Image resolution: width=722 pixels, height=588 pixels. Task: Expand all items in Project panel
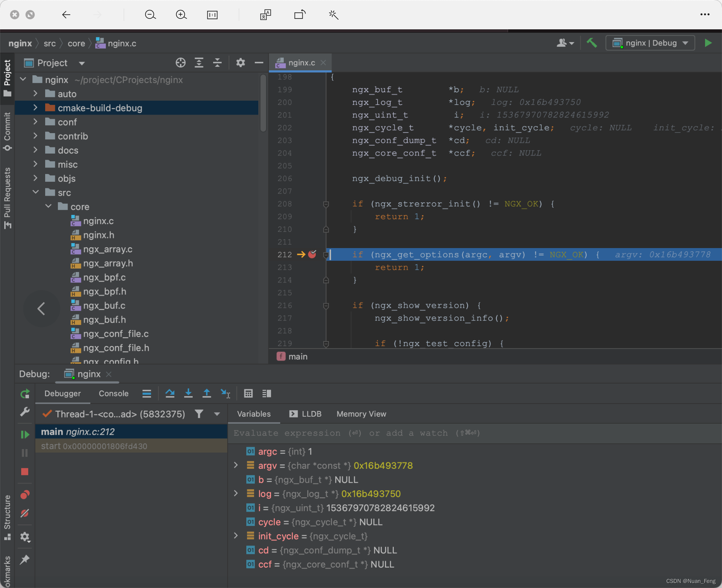pyautogui.click(x=199, y=63)
